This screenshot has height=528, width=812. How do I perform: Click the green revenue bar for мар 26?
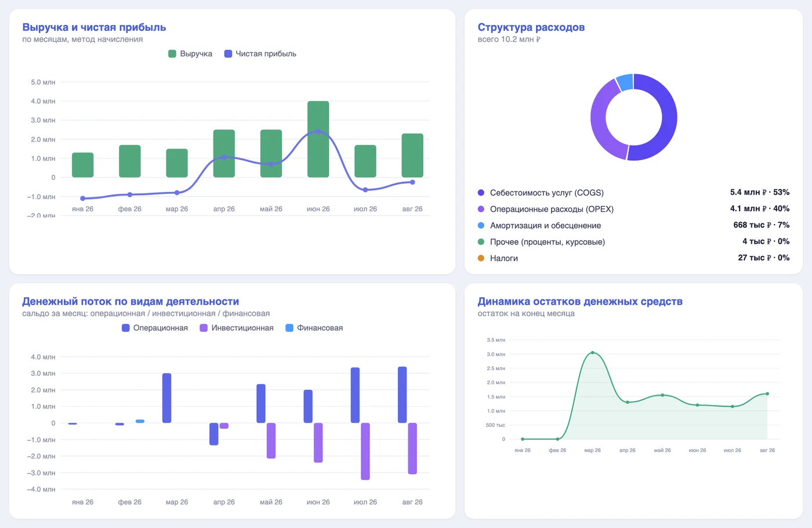177,163
